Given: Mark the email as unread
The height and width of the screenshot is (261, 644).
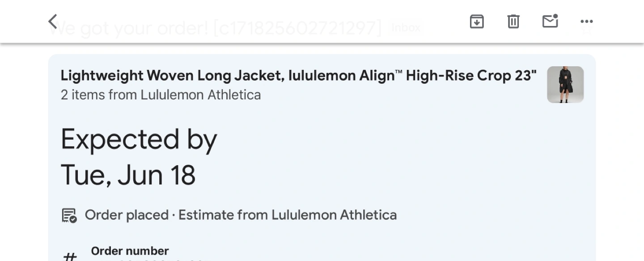Looking at the screenshot, I should 550,21.
